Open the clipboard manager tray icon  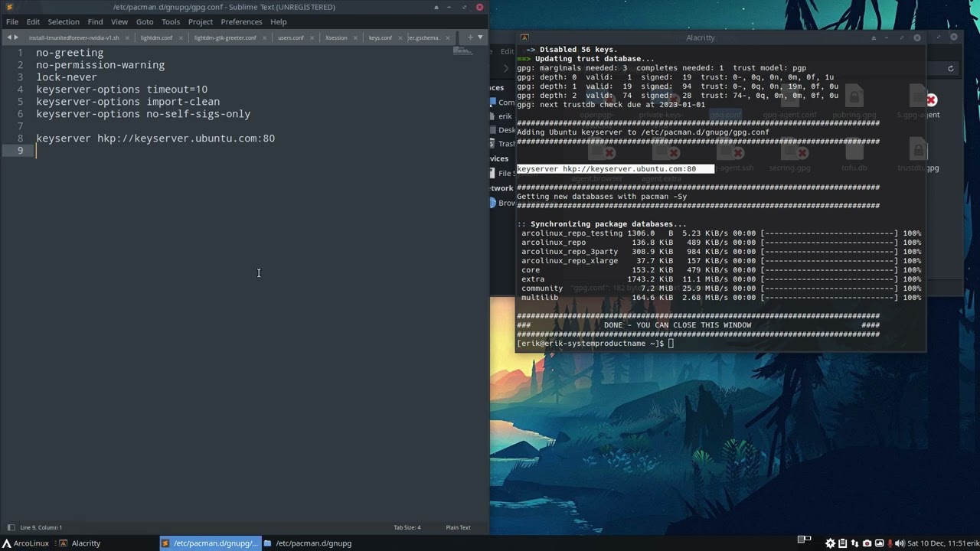coord(843,543)
